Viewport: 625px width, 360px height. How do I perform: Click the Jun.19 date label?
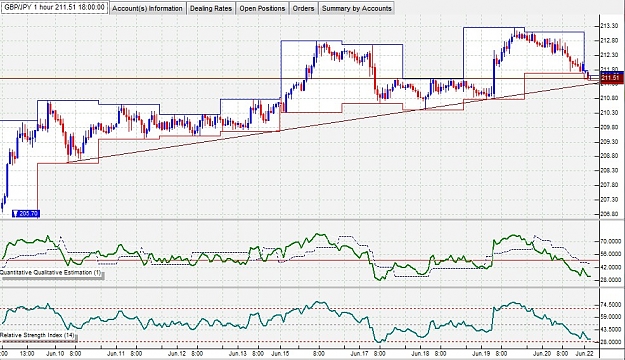pyautogui.click(x=481, y=354)
